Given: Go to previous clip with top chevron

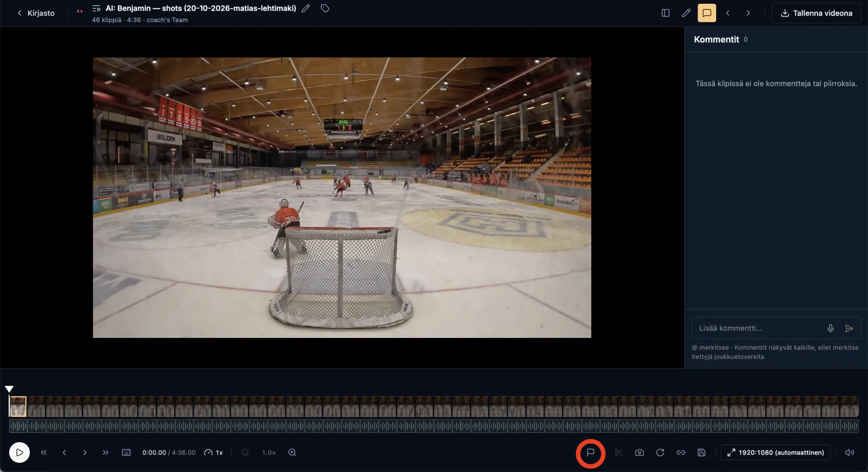Looking at the screenshot, I should pyautogui.click(x=727, y=13).
